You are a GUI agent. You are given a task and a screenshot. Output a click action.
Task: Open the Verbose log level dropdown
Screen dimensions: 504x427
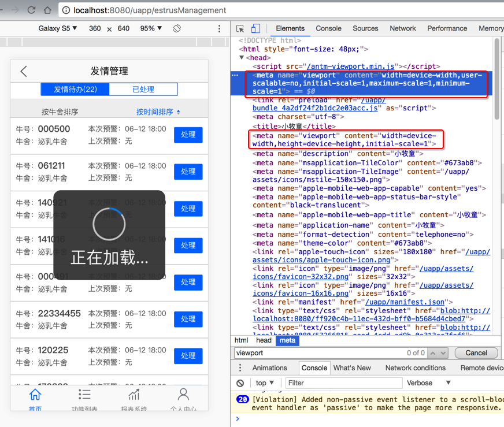(428, 383)
